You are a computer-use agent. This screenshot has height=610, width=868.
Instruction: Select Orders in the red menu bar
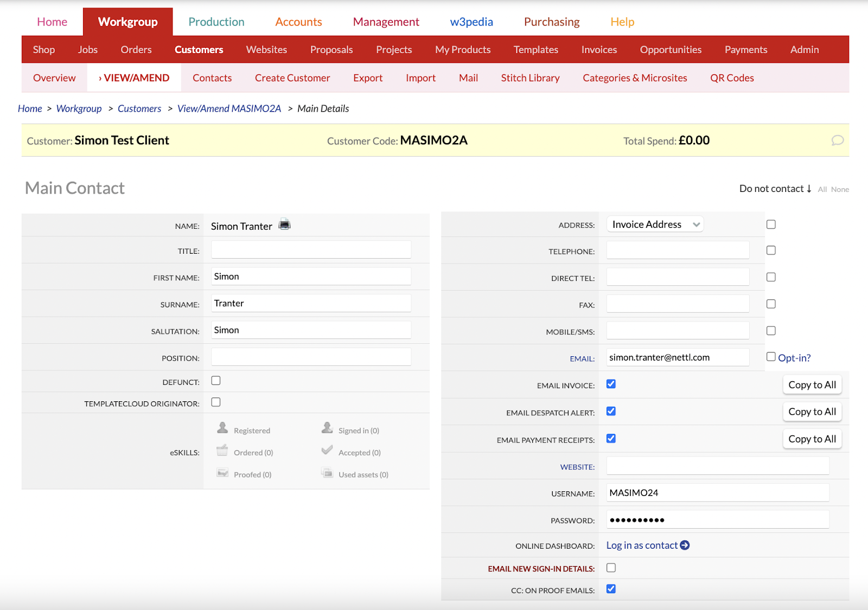136,49
